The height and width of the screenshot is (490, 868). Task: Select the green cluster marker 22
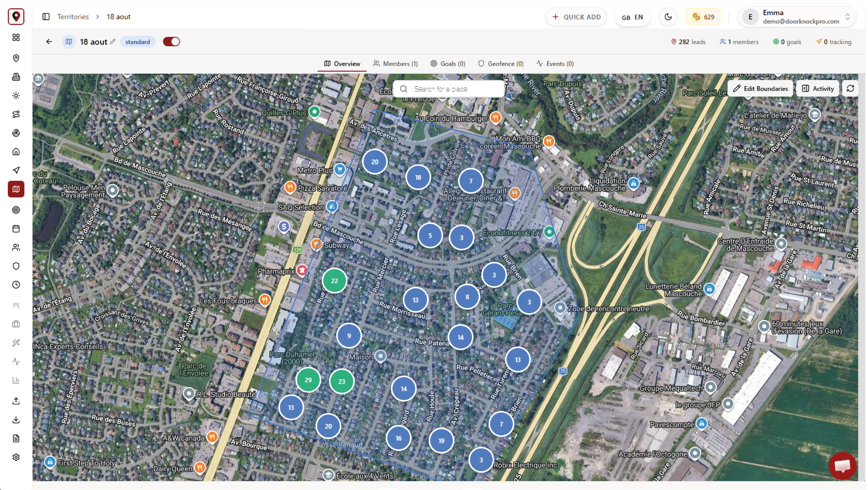click(334, 281)
